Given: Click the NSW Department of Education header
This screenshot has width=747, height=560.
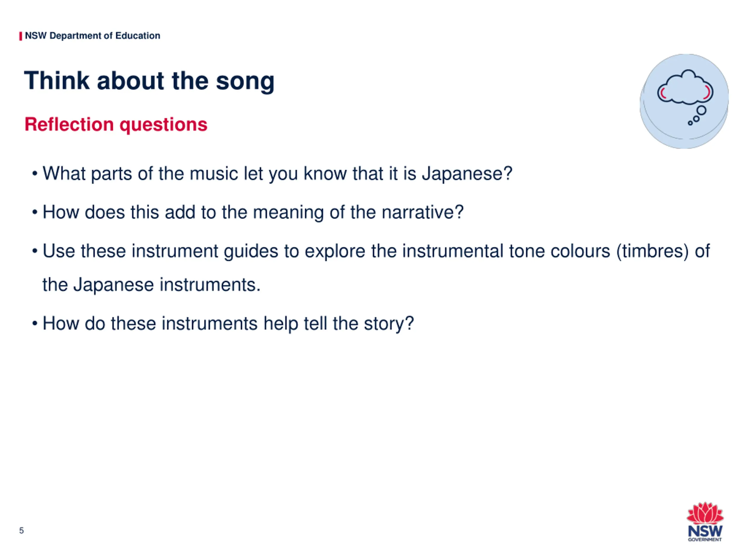Looking at the screenshot, I should 92,36.
